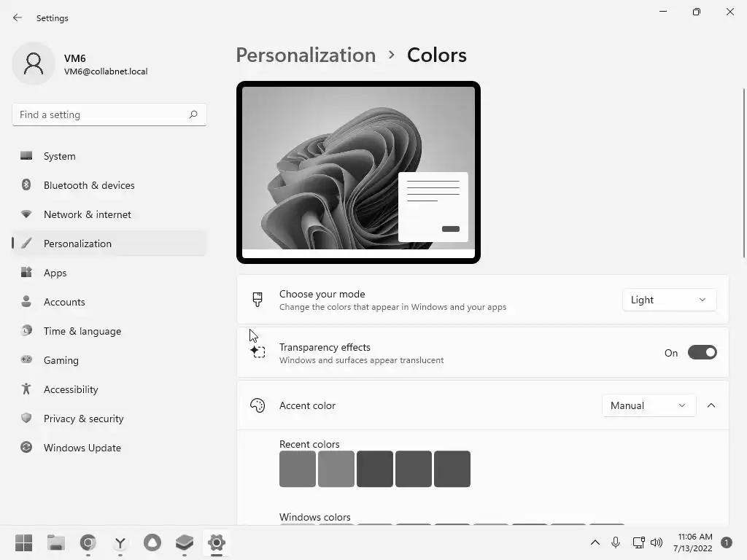Restore down the Settings window

tap(696, 12)
